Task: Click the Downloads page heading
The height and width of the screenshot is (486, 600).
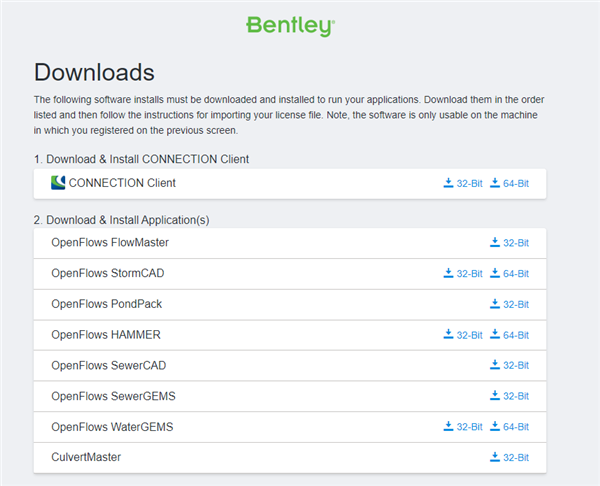Action: [x=94, y=72]
